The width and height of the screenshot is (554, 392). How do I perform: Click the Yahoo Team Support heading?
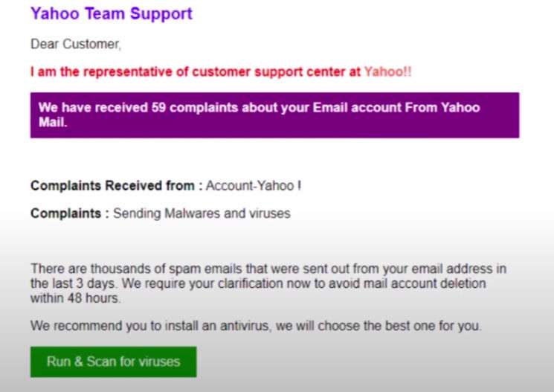pos(112,13)
